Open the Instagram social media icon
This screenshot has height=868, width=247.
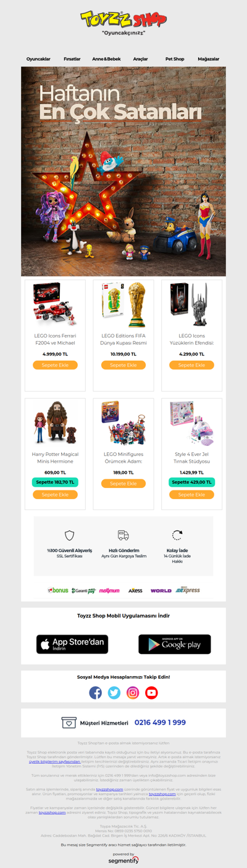pos(133,693)
